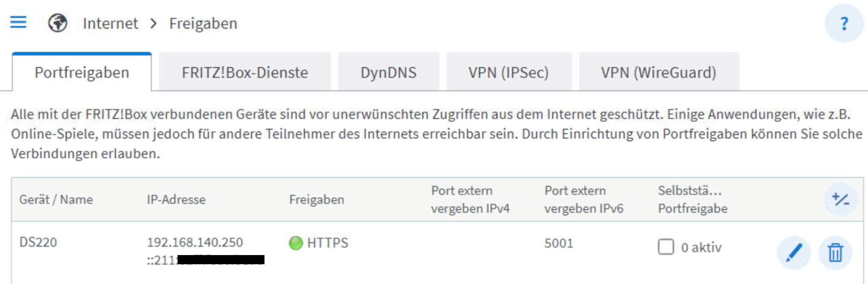Image resolution: width=868 pixels, height=284 pixels.
Task: Open the DynDNS tab
Action: click(388, 72)
